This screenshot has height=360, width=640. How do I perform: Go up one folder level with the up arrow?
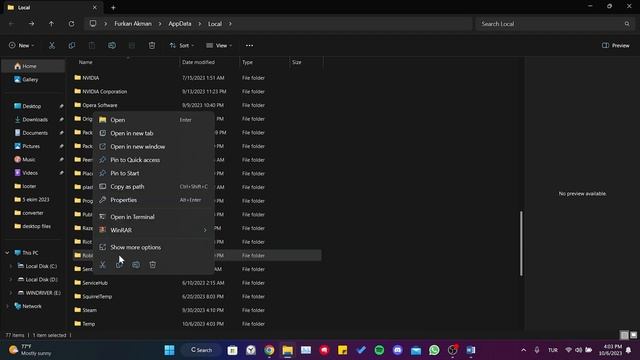point(51,24)
